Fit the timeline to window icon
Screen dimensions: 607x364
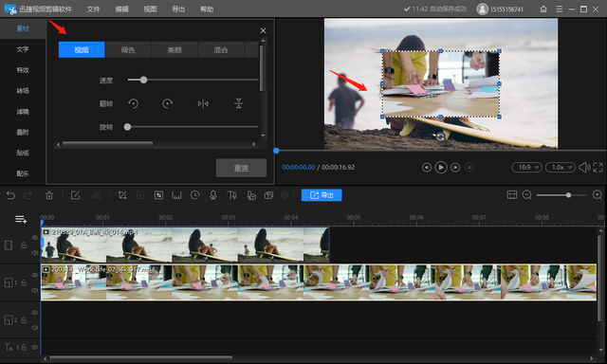(512, 195)
